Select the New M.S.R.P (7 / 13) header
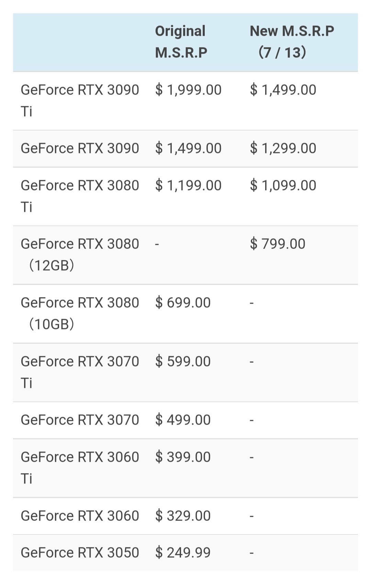371x588 pixels. click(292, 42)
